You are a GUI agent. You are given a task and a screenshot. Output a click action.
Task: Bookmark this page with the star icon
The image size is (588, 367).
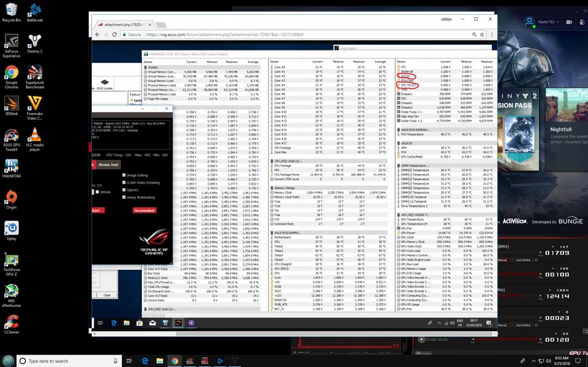(482, 35)
